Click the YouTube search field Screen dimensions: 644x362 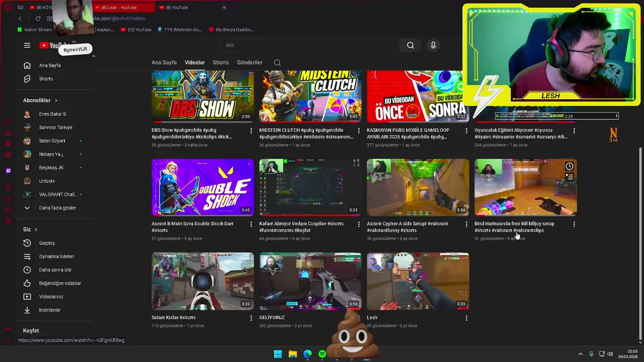coord(310,45)
